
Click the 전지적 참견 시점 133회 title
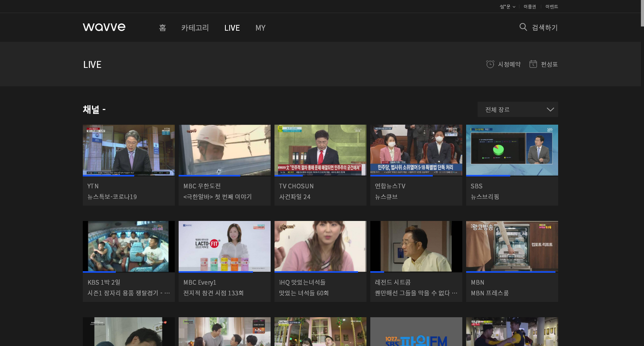click(213, 293)
